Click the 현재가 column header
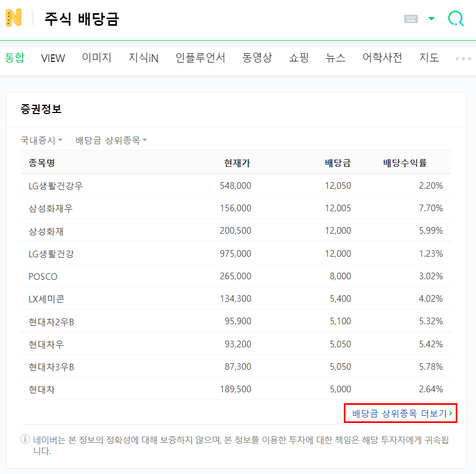 tap(237, 163)
